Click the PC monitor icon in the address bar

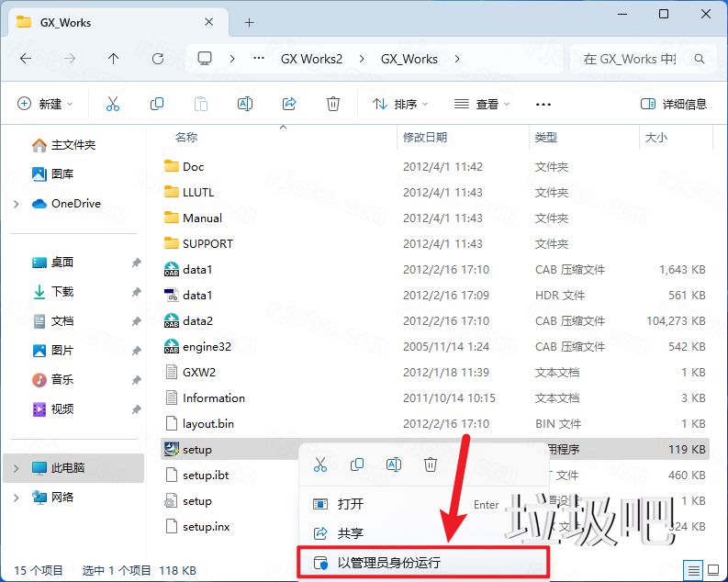205,59
